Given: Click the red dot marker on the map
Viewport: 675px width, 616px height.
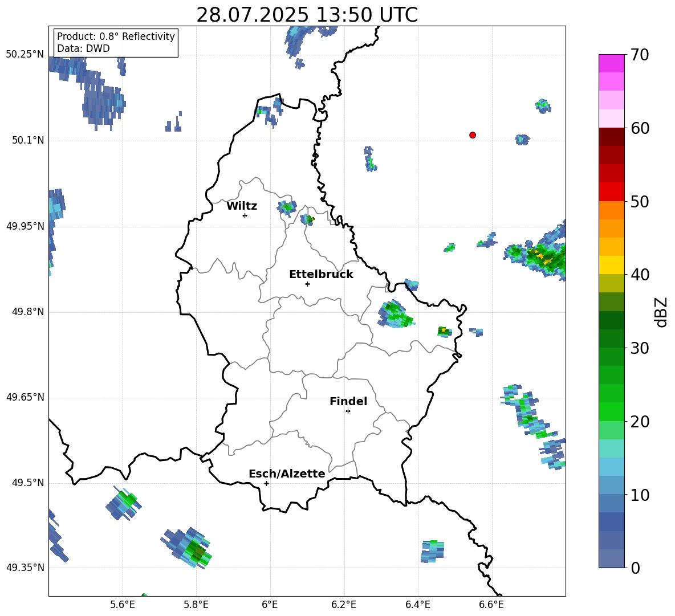Looking at the screenshot, I should 472,135.
